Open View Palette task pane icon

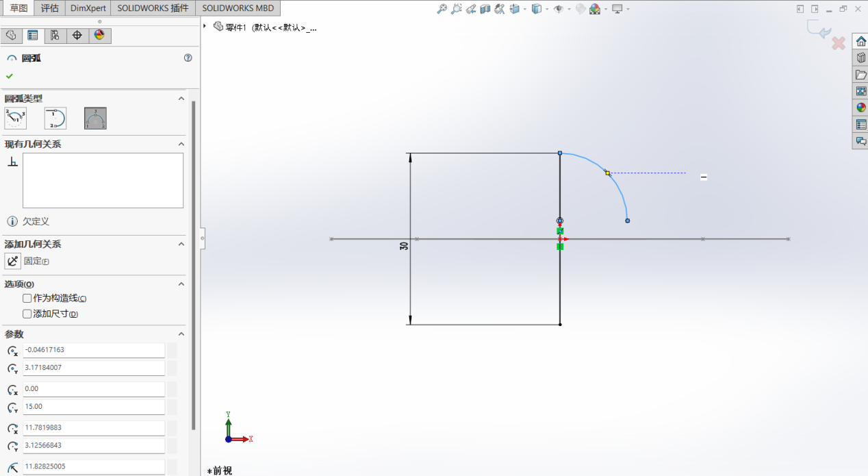[860, 90]
